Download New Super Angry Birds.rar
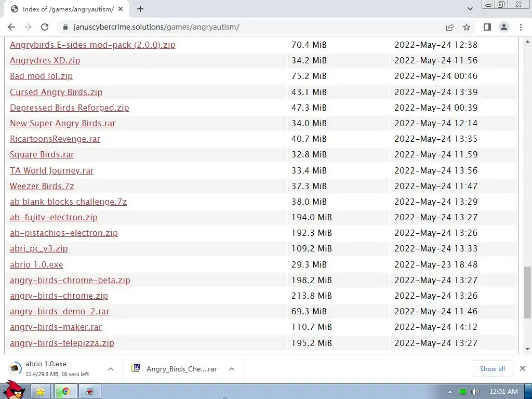The image size is (532, 399). [x=63, y=123]
